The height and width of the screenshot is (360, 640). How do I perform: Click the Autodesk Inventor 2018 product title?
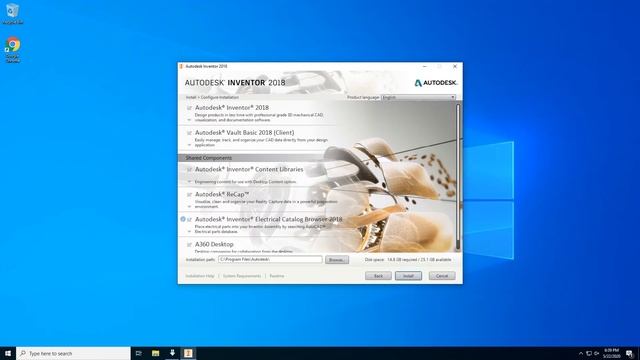point(232,108)
